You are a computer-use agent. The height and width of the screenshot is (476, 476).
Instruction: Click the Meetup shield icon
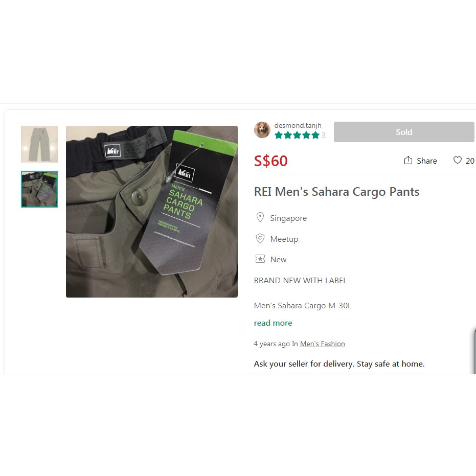click(x=260, y=239)
